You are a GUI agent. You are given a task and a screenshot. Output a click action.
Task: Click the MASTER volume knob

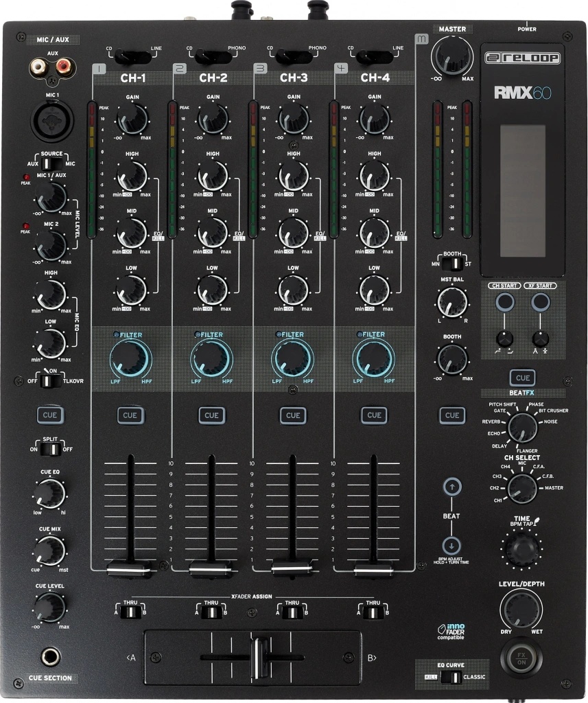click(x=451, y=57)
